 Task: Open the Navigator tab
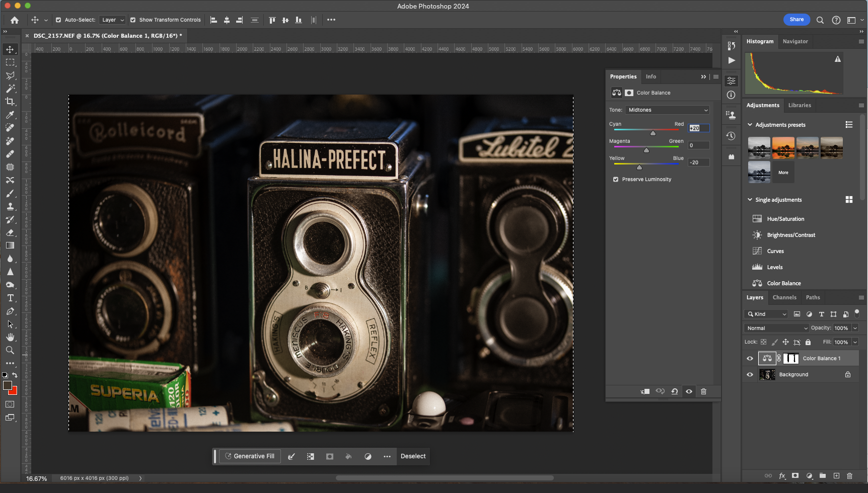795,41
